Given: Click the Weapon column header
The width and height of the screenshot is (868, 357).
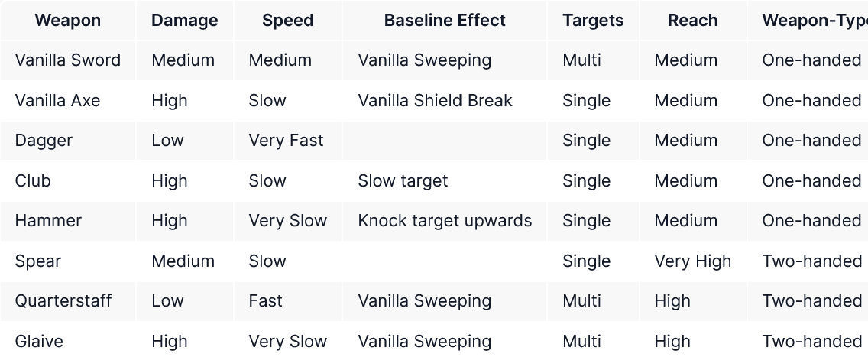Looking at the screenshot, I should tap(68, 21).
